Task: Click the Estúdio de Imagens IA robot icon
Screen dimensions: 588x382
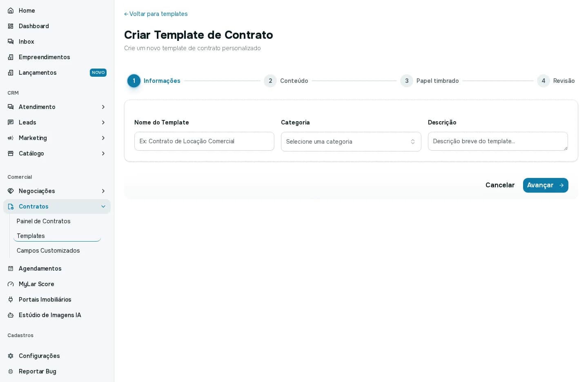Action: click(x=11, y=315)
